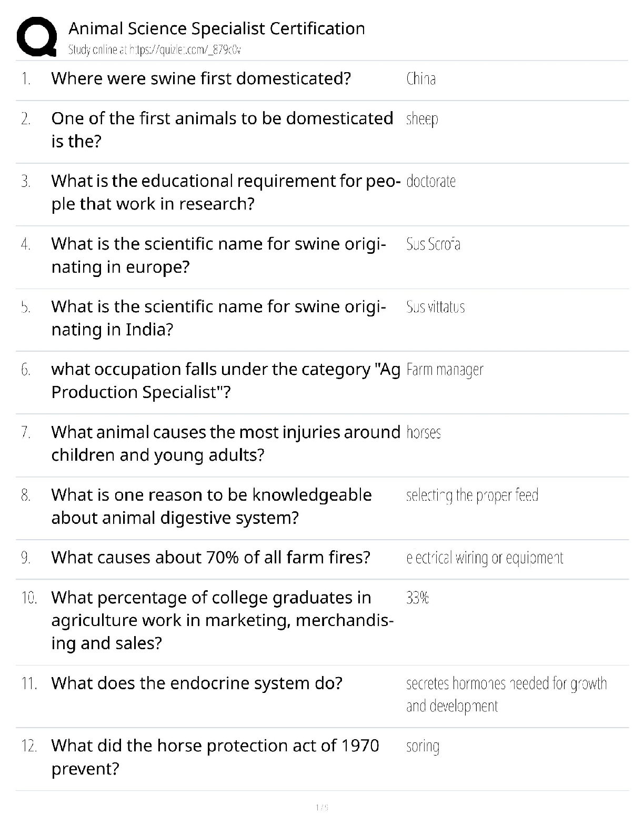Click the answer "China"
Screen dimensions: 644x834
(x=420, y=79)
